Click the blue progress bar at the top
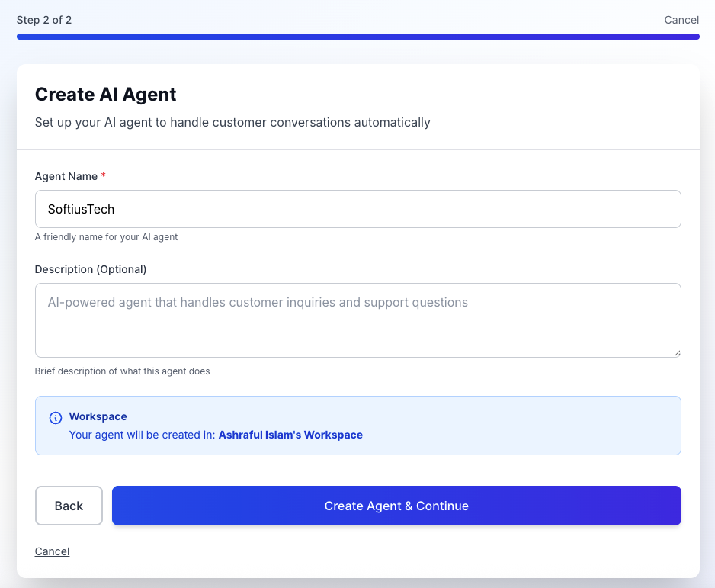The width and height of the screenshot is (715, 588). tap(357, 36)
